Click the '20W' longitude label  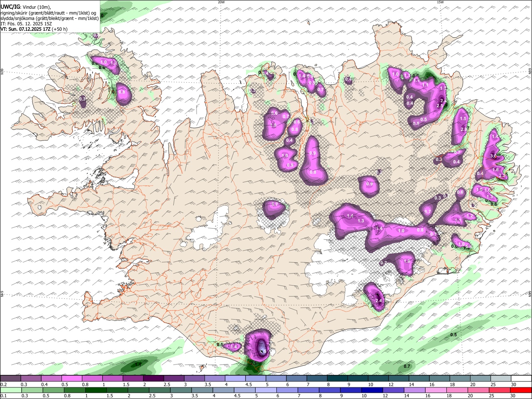(221, 2)
